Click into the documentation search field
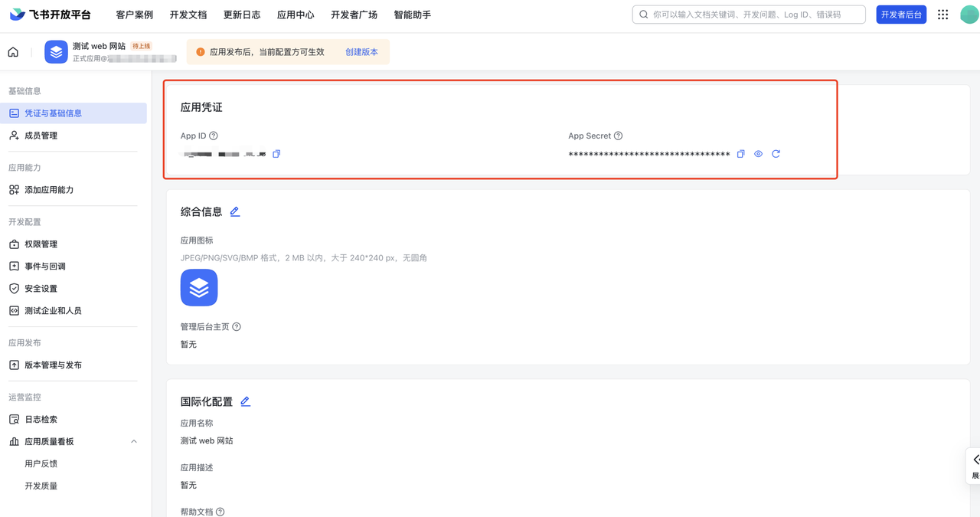Screen dimensions: 980x517 749,15
